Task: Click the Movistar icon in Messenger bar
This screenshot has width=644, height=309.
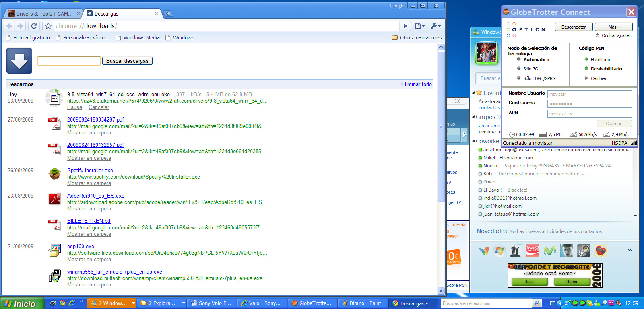Action: coord(550,251)
